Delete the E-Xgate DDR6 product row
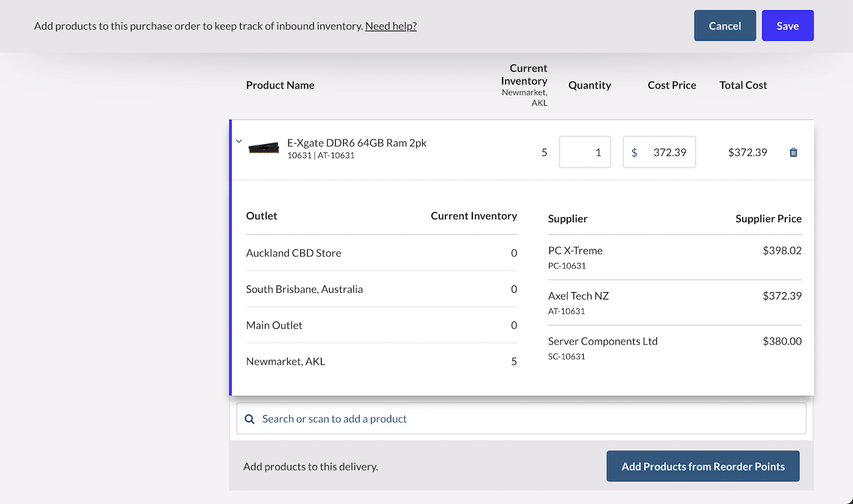853x504 pixels. 793,153
